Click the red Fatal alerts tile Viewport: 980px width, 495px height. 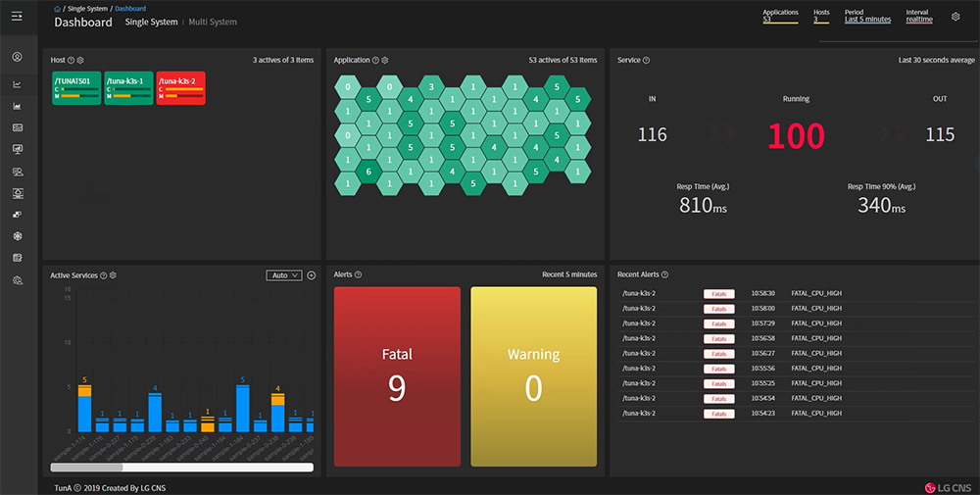click(x=397, y=376)
